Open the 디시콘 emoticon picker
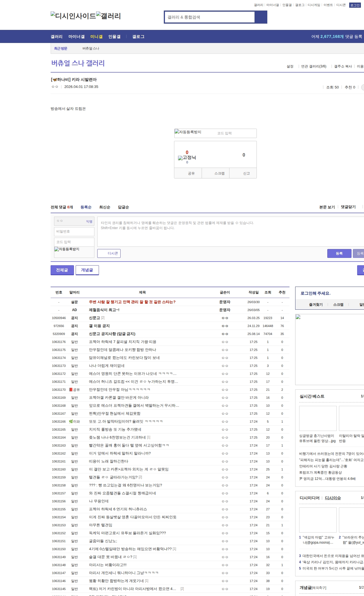This screenshot has width=364, height=596. tap(109, 253)
